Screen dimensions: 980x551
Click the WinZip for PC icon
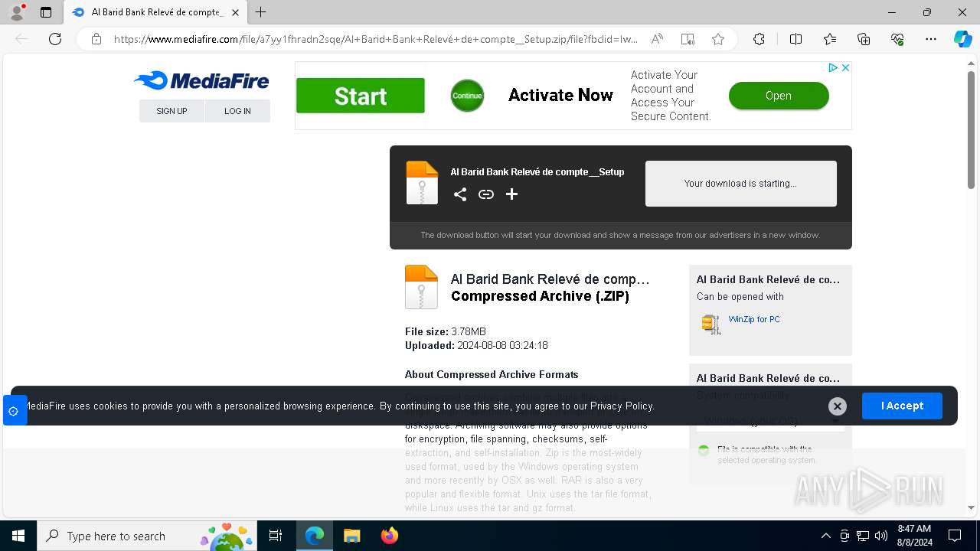click(711, 324)
